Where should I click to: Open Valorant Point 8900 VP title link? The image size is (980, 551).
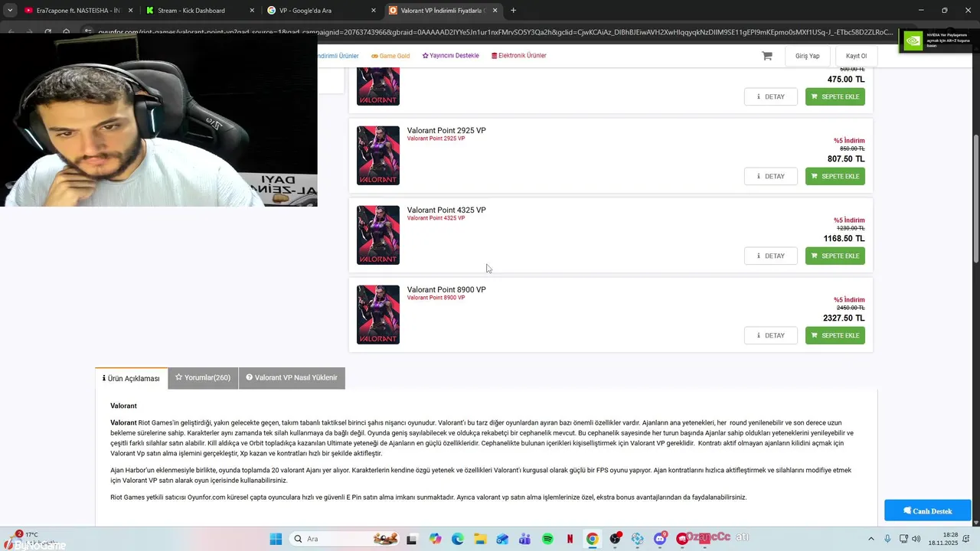pos(446,289)
